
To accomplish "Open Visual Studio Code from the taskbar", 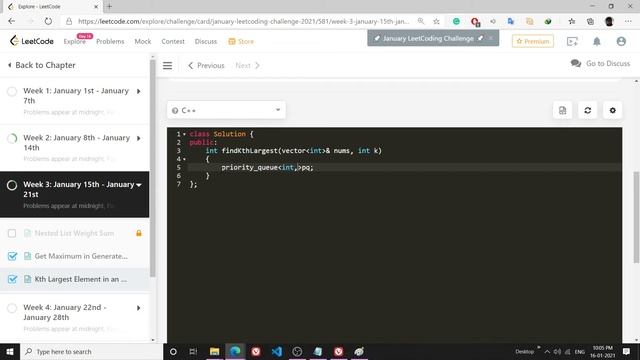I will [x=276, y=351].
